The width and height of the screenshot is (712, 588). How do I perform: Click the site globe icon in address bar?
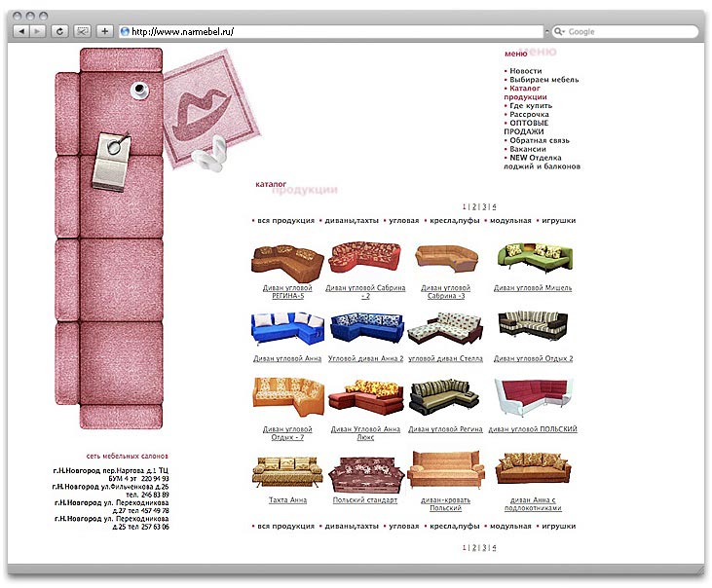[125, 31]
